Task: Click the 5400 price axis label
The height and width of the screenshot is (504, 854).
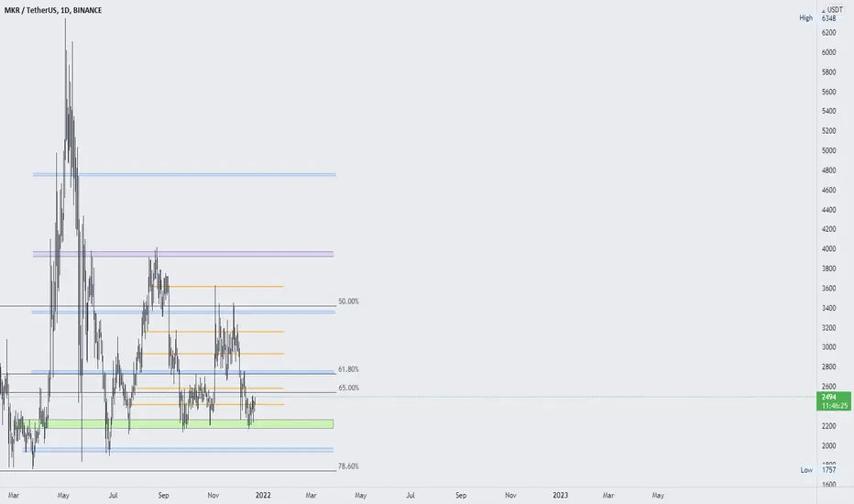Action: (828, 111)
